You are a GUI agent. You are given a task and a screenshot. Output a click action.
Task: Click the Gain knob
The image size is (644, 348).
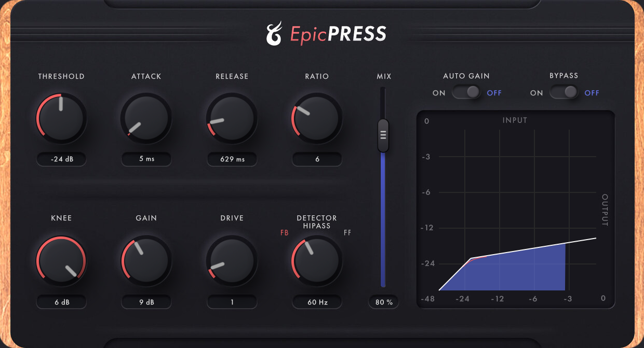pos(146,260)
